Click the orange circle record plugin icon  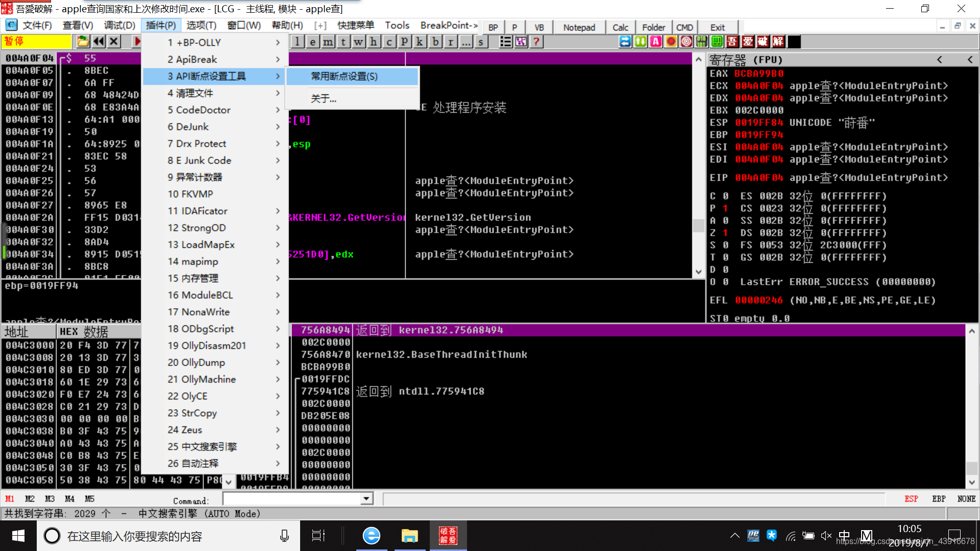[671, 42]
